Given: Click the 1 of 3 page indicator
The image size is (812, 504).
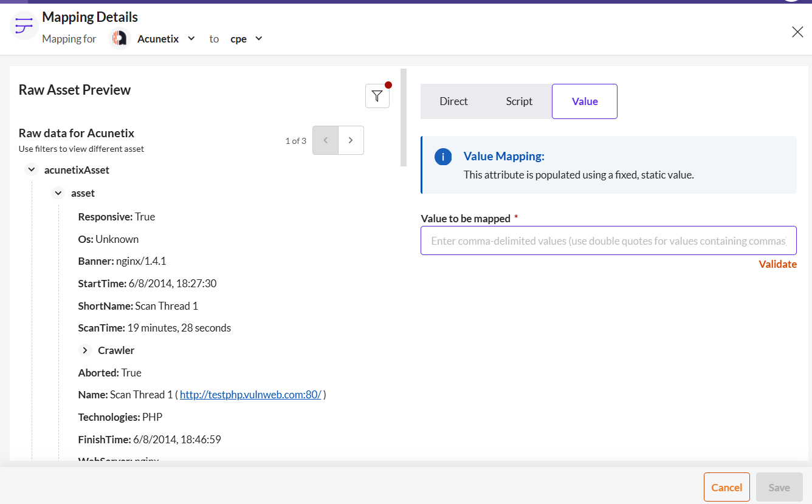Looking at the screenshot, I should click(x=295, y=141).
